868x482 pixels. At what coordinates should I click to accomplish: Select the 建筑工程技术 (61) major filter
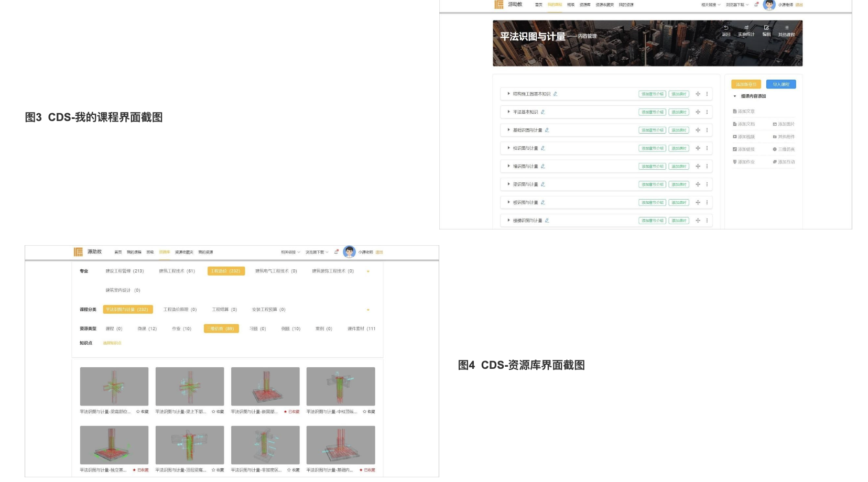coord(177,271)
